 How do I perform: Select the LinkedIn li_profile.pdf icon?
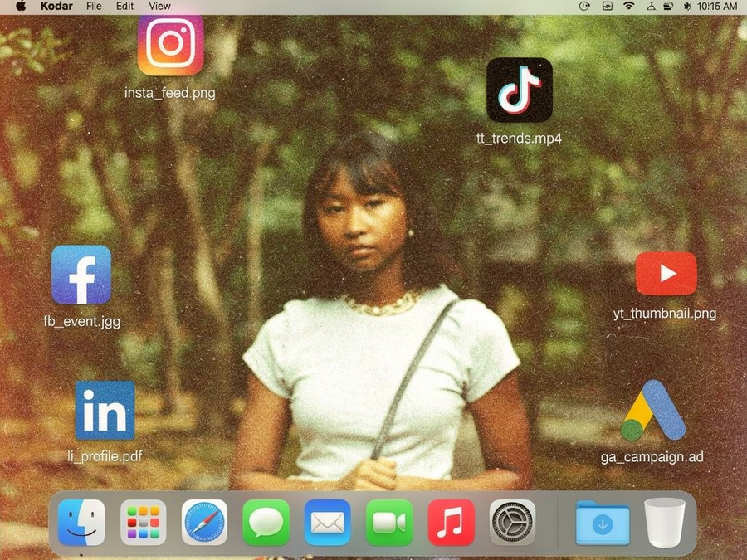click(x=105, y=410)
